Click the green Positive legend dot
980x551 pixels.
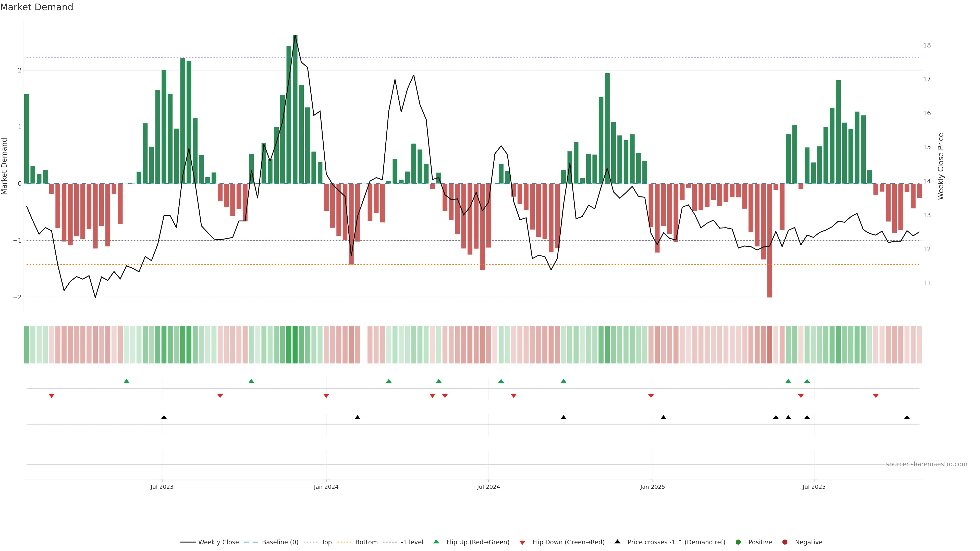click(x=738, y=542)
